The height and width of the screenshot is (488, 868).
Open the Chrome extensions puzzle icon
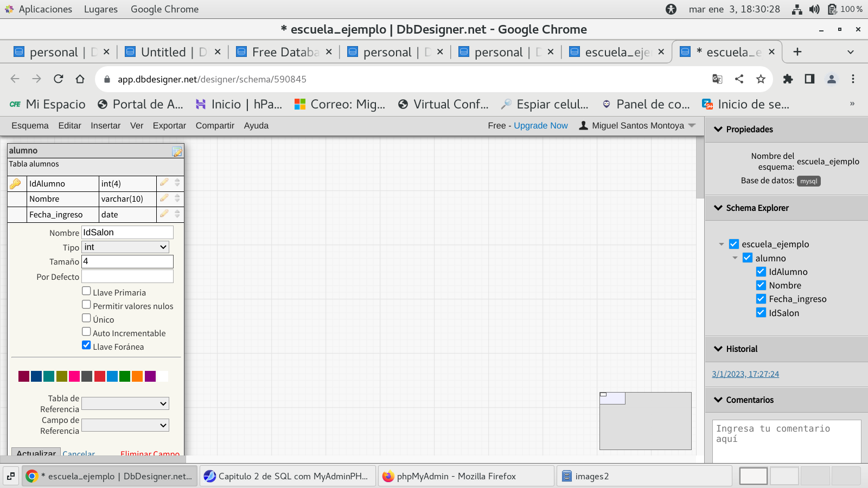(x=788, y=79)
